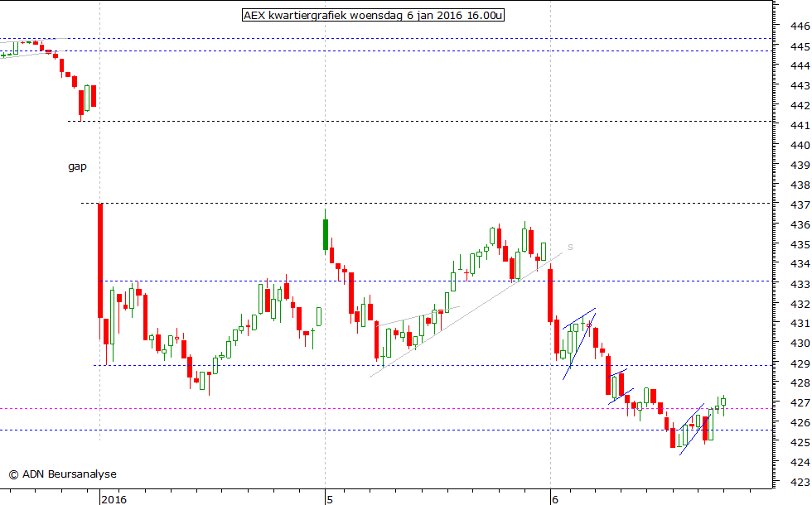The image size is (812, 505).
Task: Click the 429 price axis label
Action: tap(800, 363)
